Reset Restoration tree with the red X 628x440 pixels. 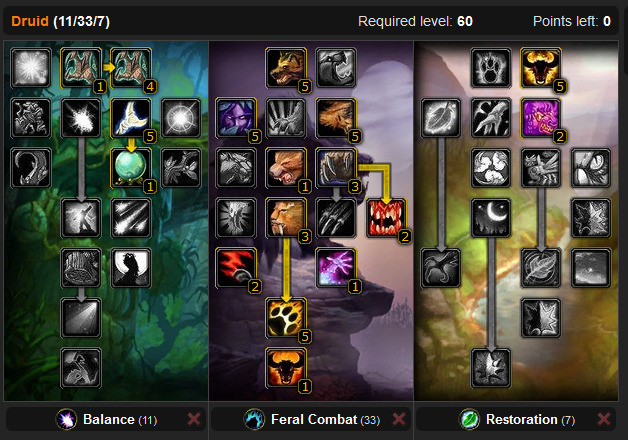(604, 419)
